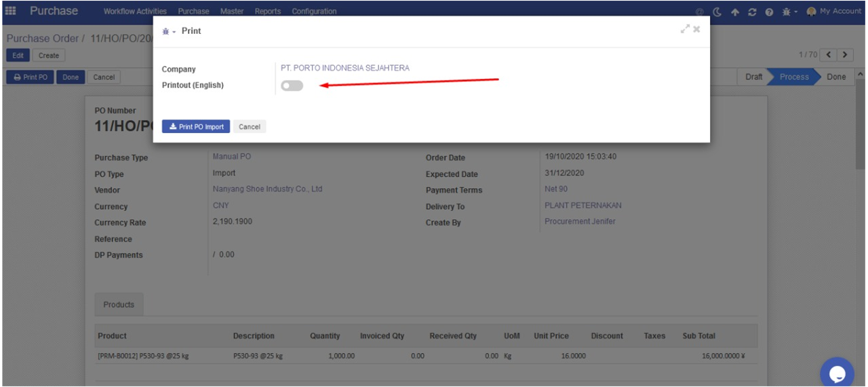Click the @ mentions icon in navbar

click(x=700, y=12)
